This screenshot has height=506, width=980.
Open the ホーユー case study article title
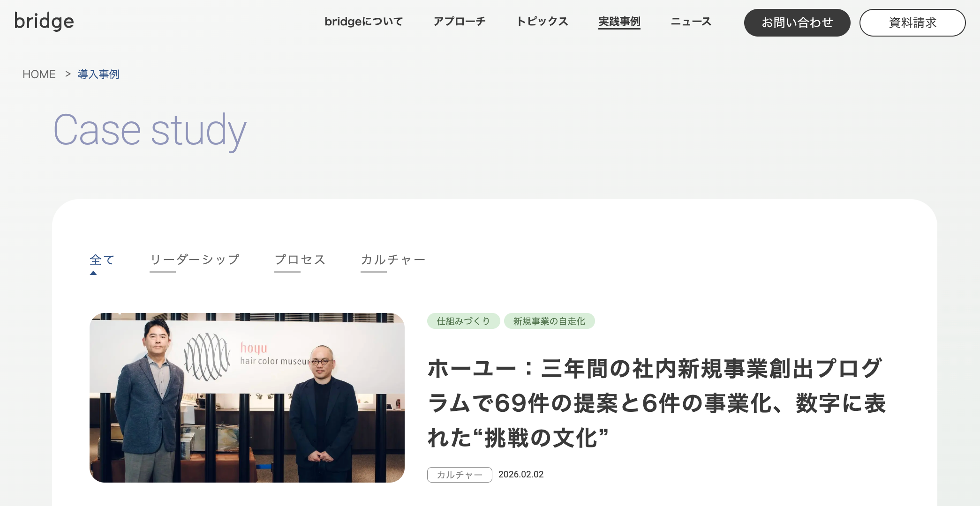coord(656,403)
